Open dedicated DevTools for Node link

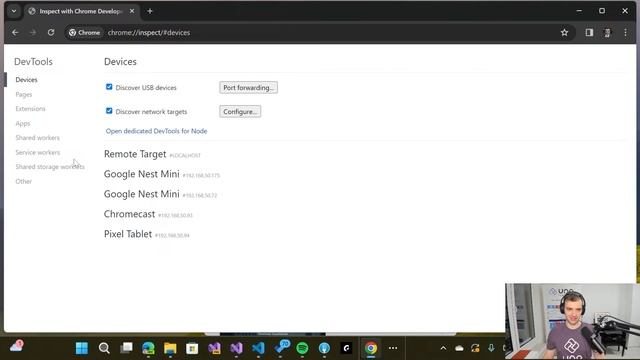(156, 131)
